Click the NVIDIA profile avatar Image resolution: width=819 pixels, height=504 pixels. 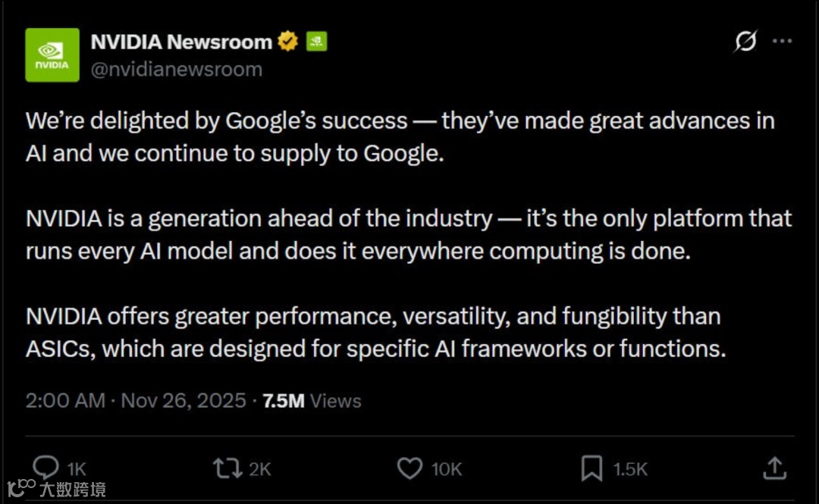pyautogui.click(x=52, y=55)
